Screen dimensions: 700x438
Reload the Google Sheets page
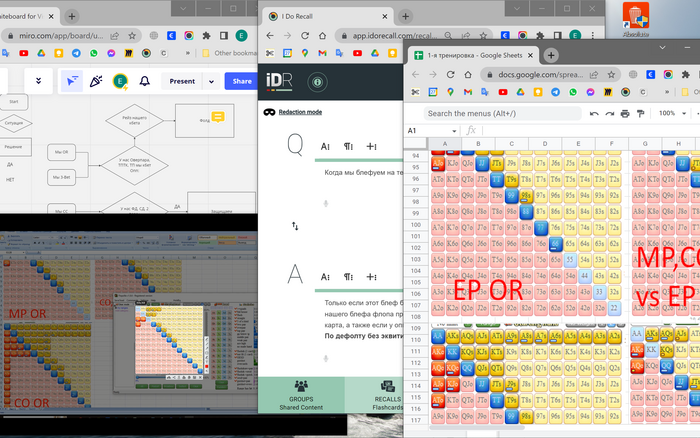pos(450,75)
